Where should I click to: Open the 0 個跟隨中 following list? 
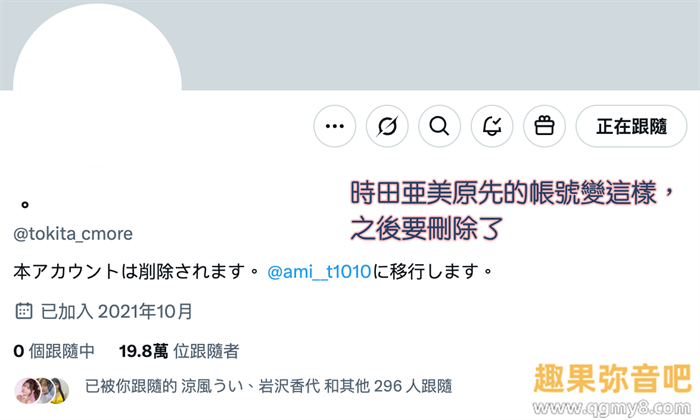(54, 351)
